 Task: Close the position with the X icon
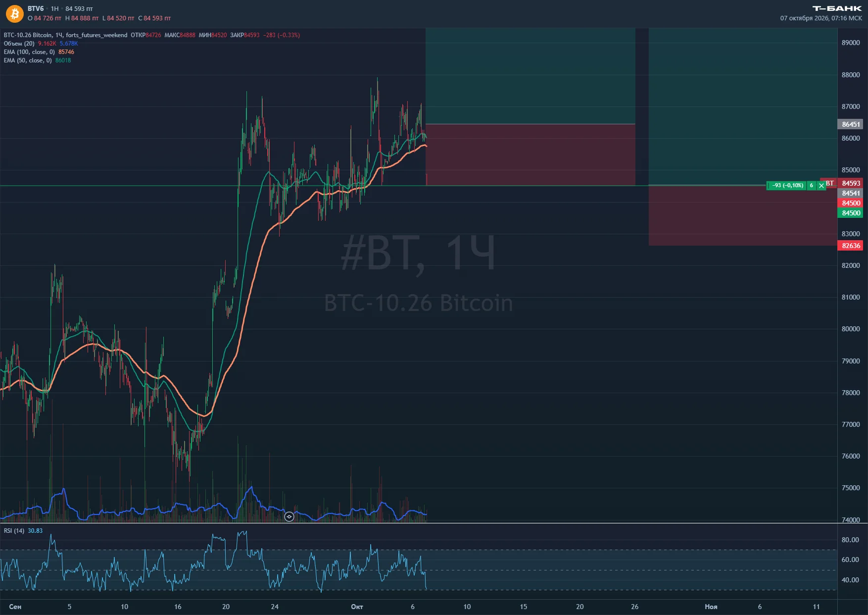[x=821, y=186]
